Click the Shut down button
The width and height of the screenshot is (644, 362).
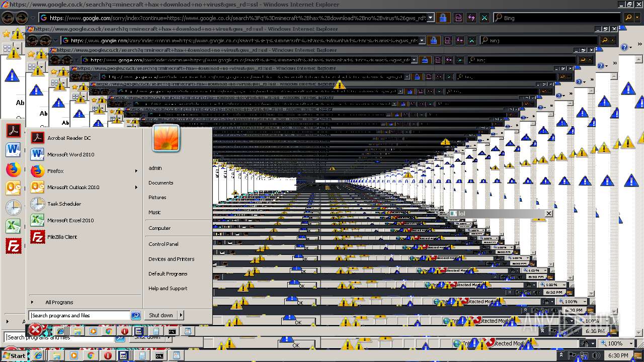(161, 315)
